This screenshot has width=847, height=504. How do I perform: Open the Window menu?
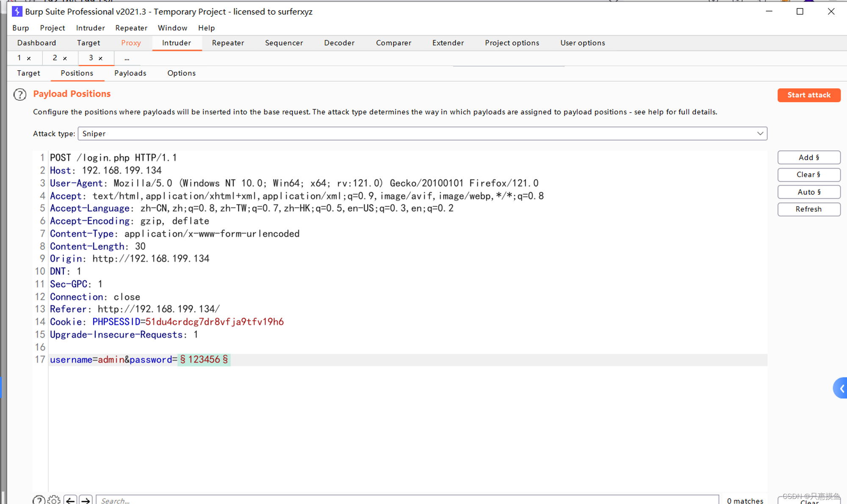[172, 28]
